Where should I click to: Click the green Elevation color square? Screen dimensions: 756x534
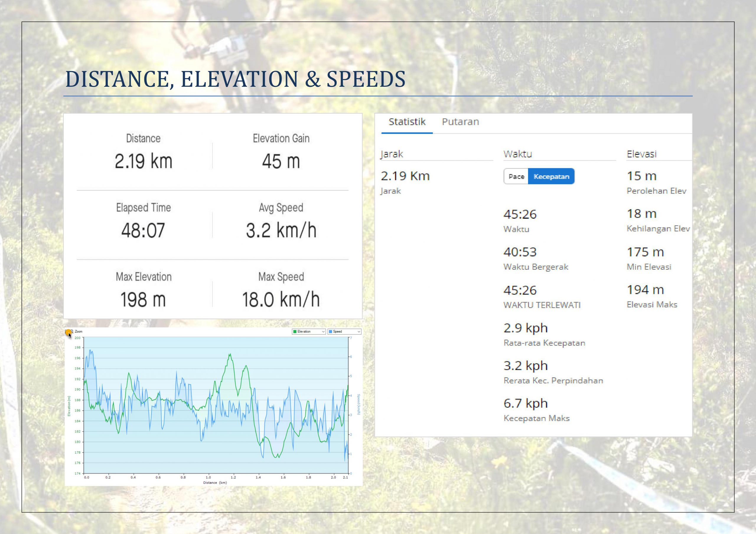coord(295,332)
